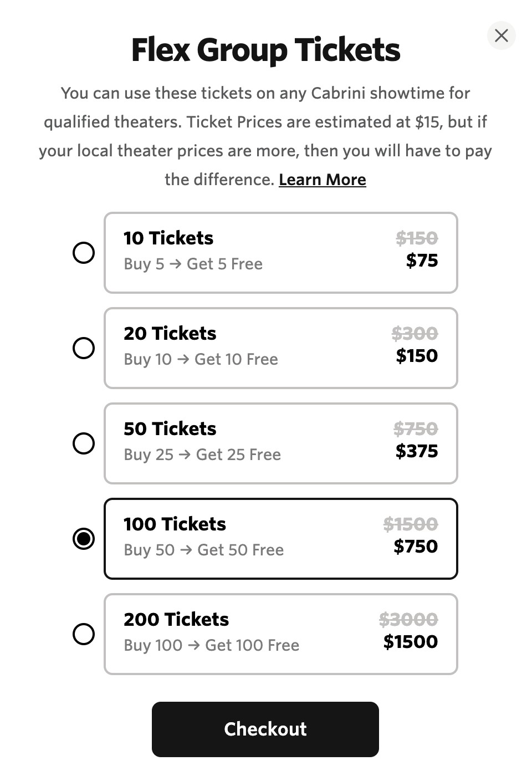Click the crossed-out $3000 price
This screenshot has height=776, width=532.
coord(408,620)
